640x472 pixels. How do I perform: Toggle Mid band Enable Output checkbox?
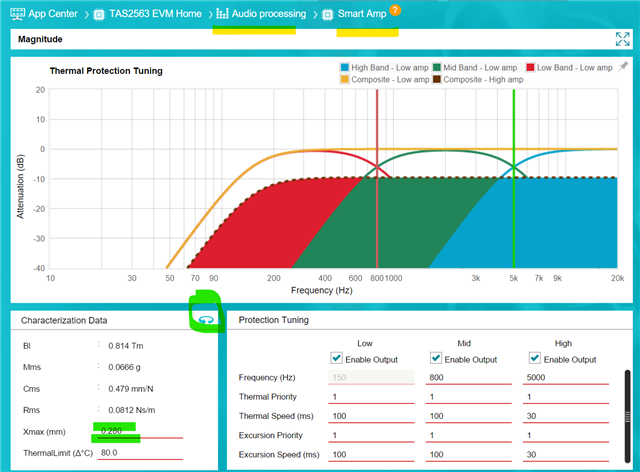[x=436, y=358]
